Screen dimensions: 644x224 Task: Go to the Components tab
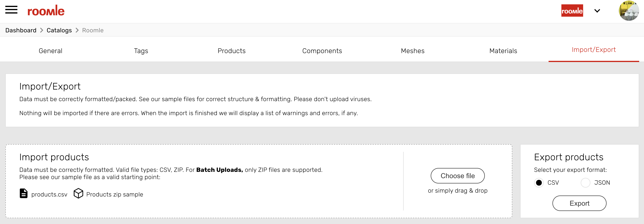pos(322,51)
